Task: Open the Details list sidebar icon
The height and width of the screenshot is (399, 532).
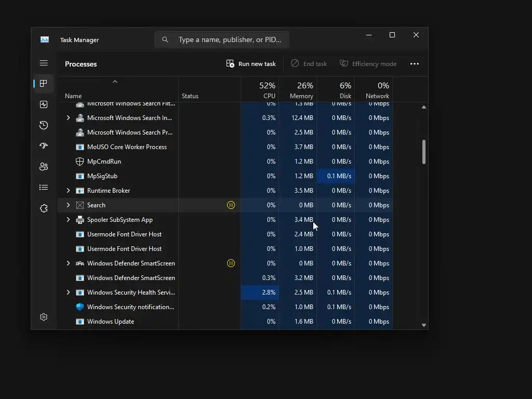Action: pyautogui.click(x=44, y=187)
